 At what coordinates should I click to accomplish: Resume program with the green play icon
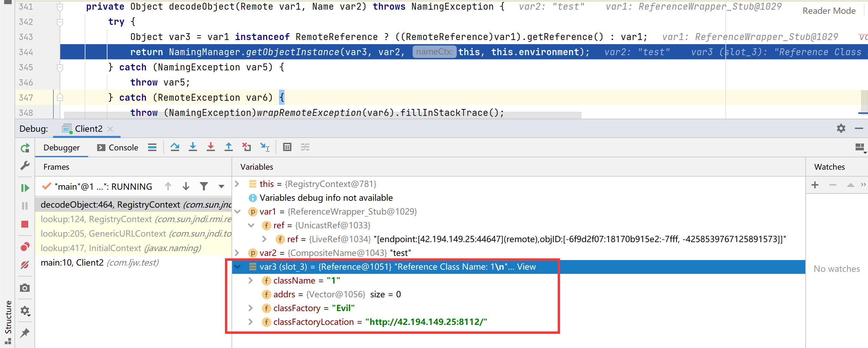[x=25, y=188]
